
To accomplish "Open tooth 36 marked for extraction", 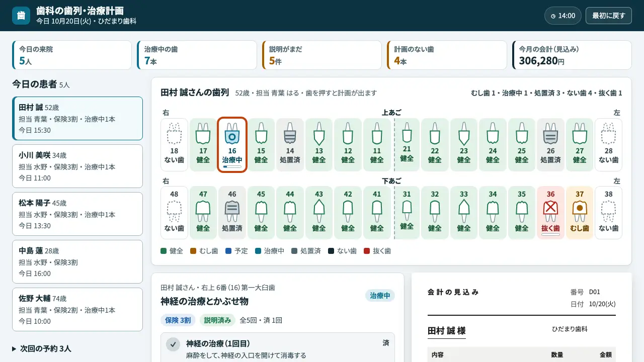I will (x=550, y=213).
